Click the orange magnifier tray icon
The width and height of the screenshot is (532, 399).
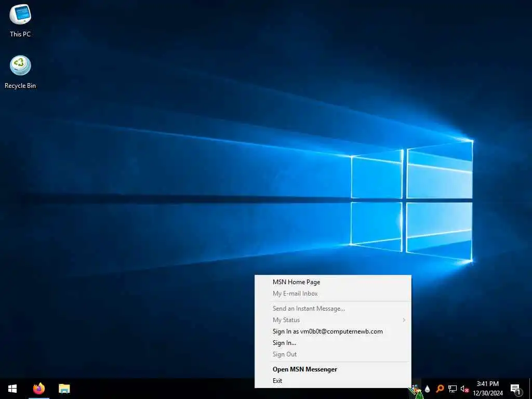tap(440, 389)
